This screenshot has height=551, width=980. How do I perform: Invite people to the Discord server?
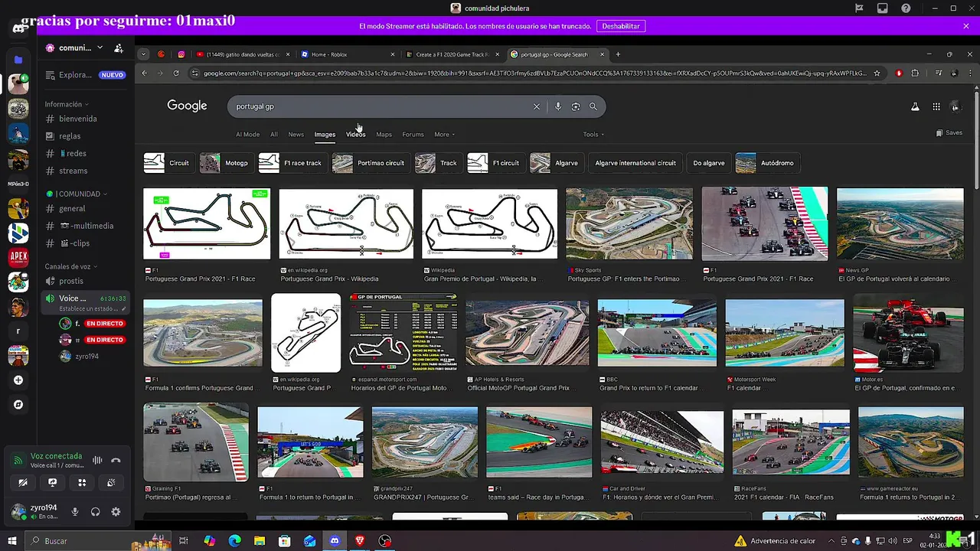(119, 47)
